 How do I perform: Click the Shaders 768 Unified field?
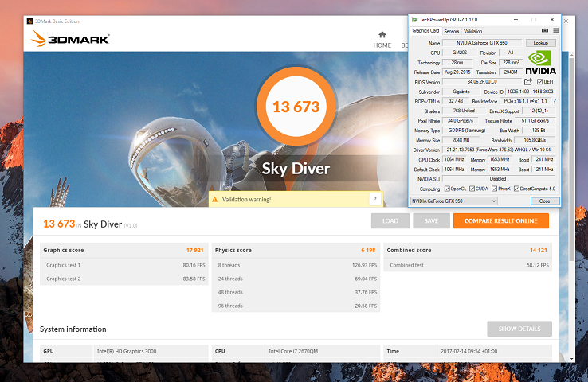click(x=465, y=111)
